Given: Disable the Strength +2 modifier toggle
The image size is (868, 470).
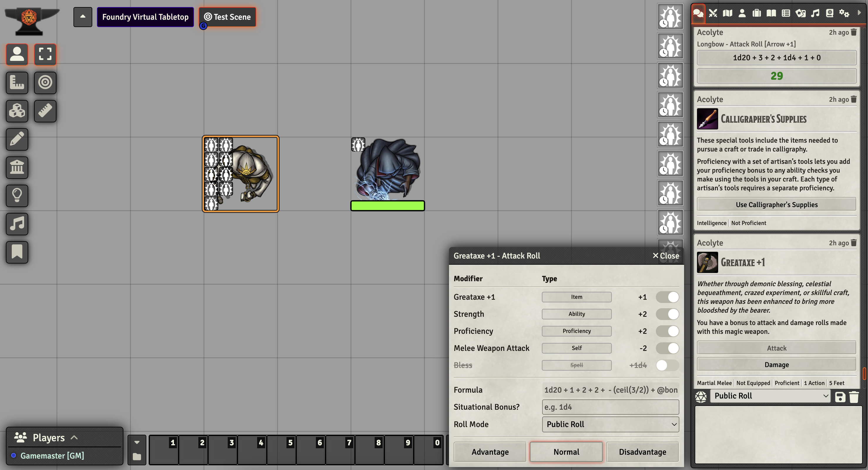Looking at the screenshot, I should click(667, 314).
